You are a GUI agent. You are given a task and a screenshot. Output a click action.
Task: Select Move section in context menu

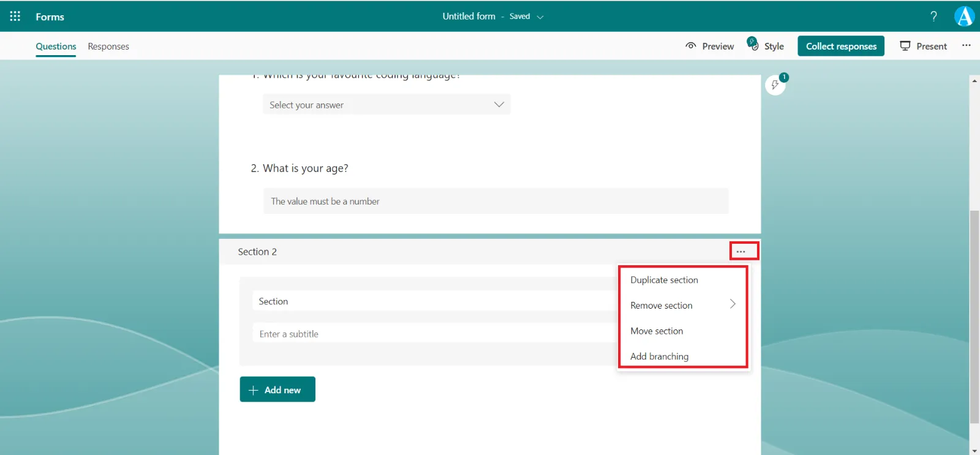[657, 331]
